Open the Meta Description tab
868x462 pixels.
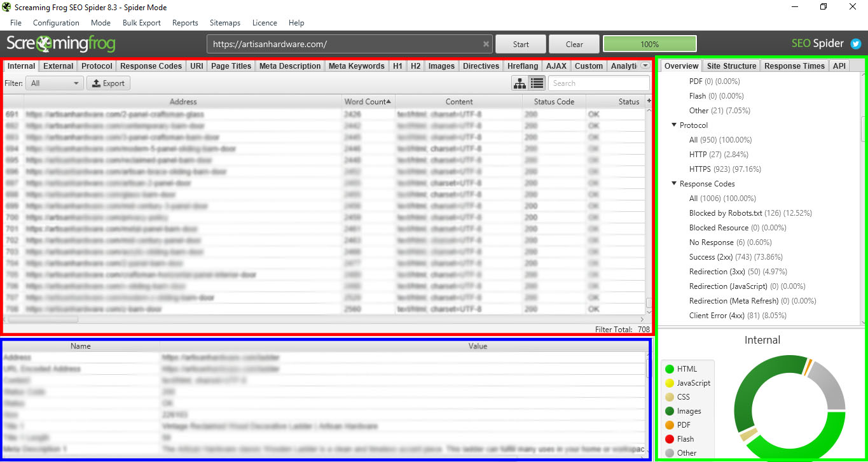[290, 66]
